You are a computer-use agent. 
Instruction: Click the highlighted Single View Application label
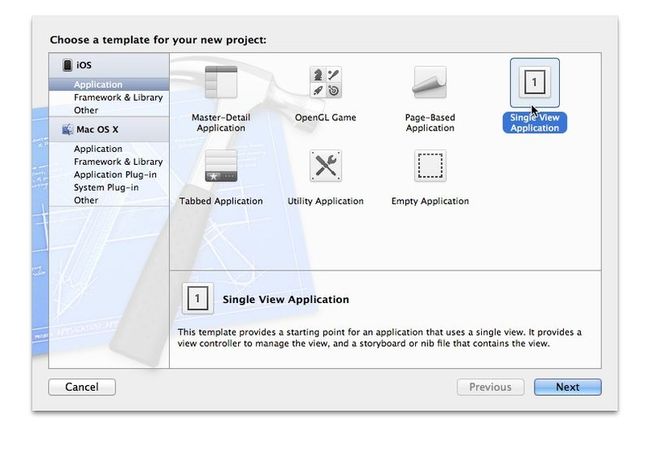tap(534, 123)
